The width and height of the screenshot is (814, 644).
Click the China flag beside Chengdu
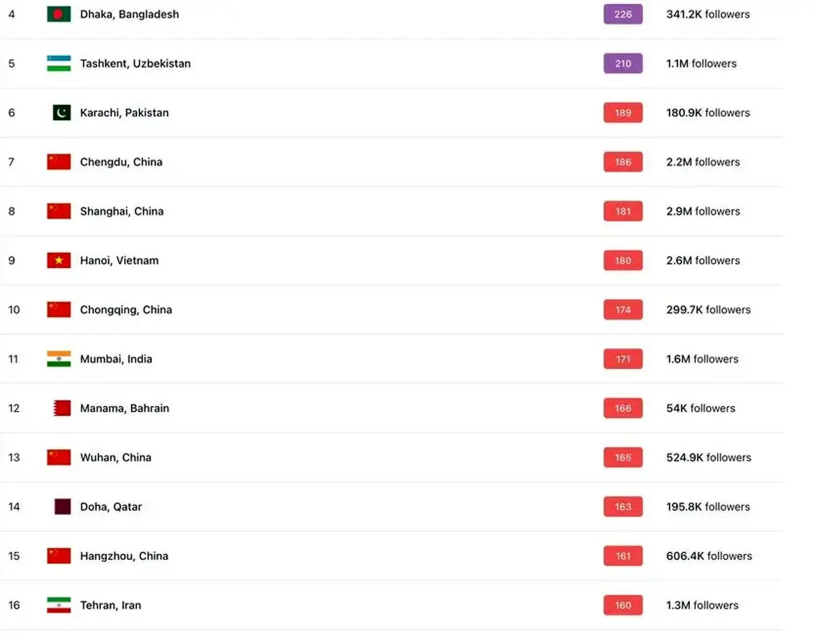[59, 162]
